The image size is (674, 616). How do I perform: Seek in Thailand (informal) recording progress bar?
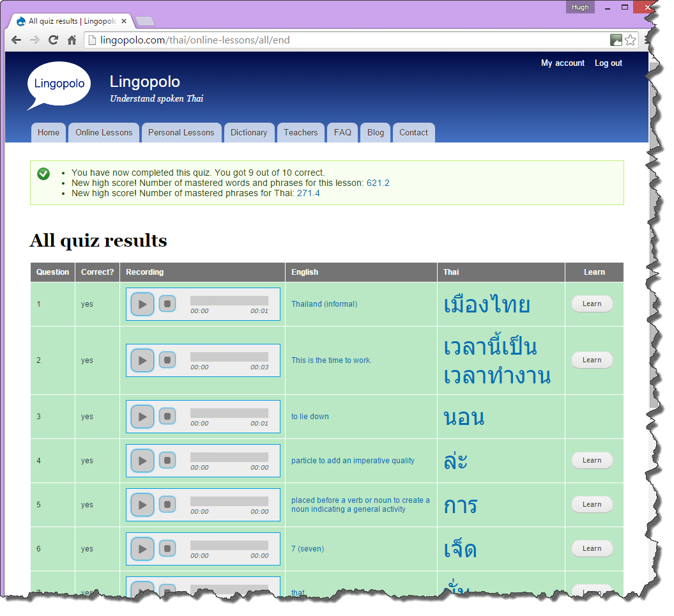(x=229, y=300)
